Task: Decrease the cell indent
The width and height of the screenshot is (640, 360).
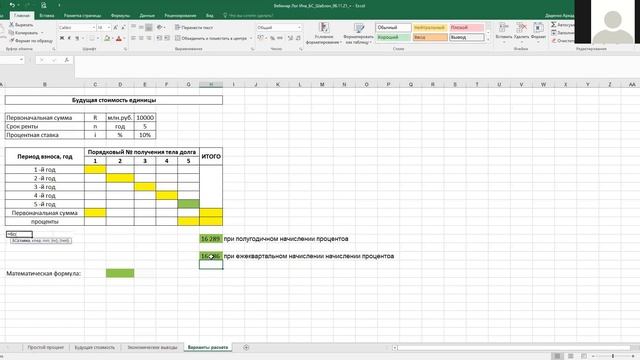Action: 159,38
